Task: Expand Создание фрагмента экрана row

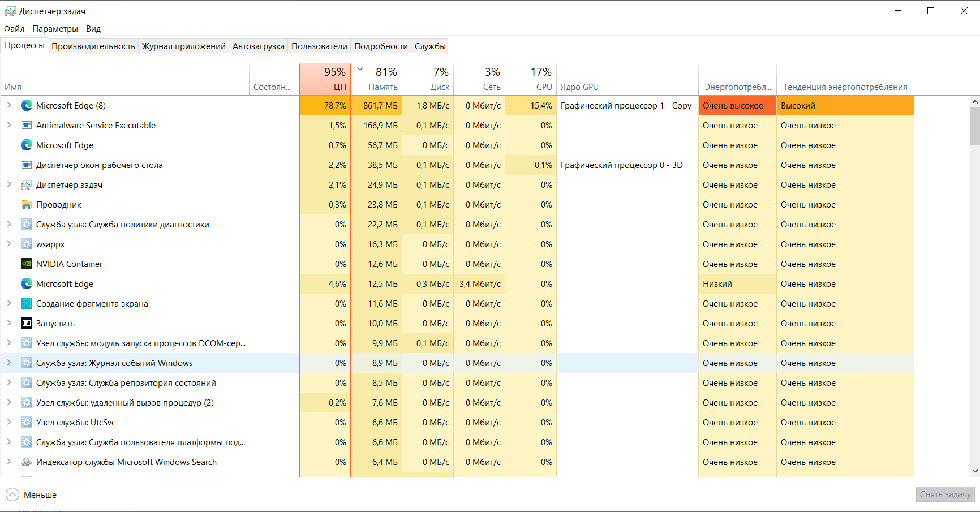Action: tap(9, 303)
